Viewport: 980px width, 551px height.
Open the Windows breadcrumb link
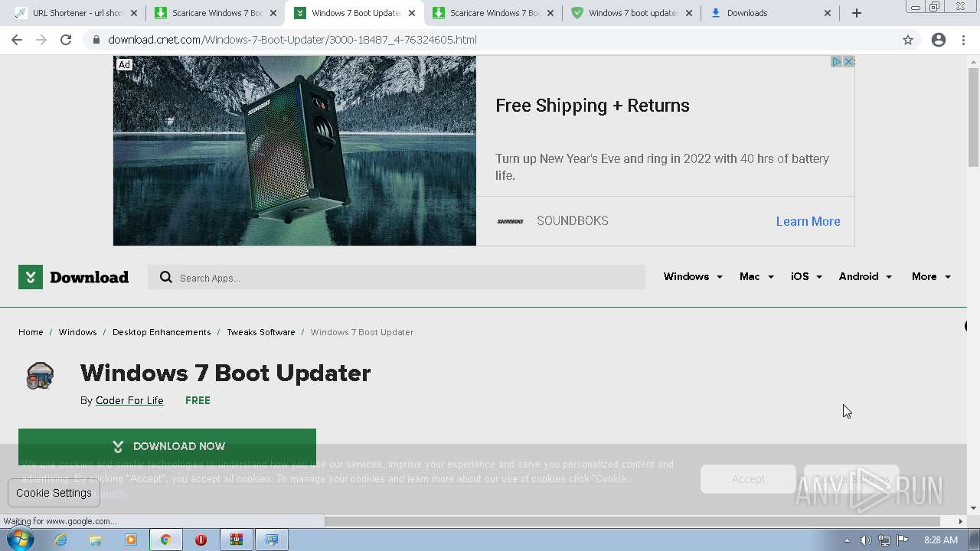[x=77, y=332]
